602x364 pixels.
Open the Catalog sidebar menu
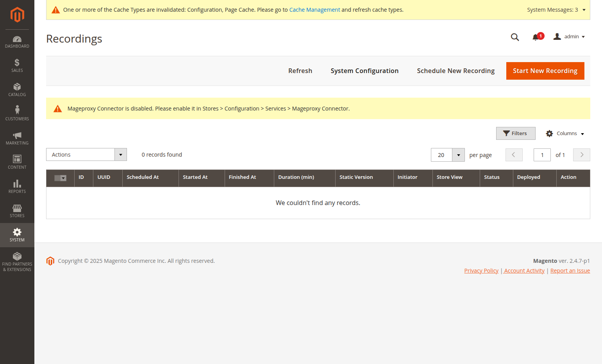(17, 90)
